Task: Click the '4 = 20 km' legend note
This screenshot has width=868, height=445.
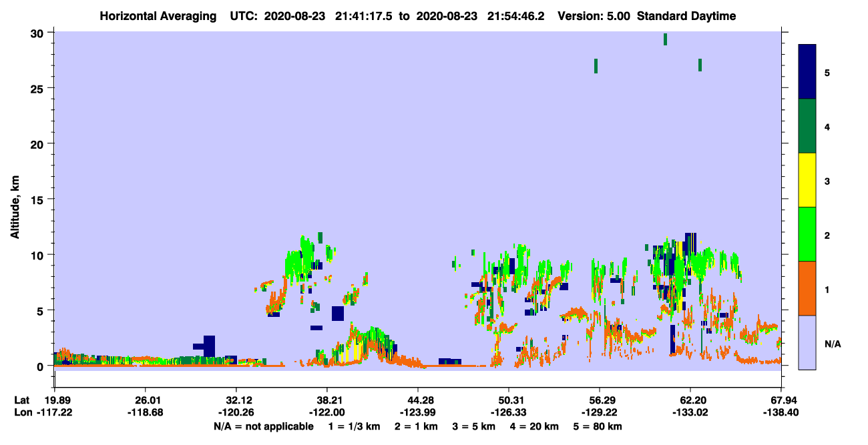Action: point(534,426)
